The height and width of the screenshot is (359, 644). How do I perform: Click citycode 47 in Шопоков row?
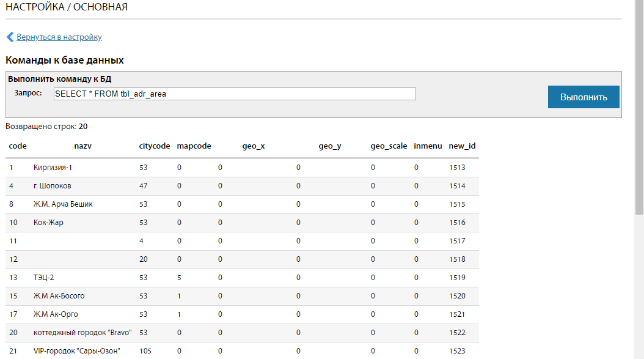[143, 186]
